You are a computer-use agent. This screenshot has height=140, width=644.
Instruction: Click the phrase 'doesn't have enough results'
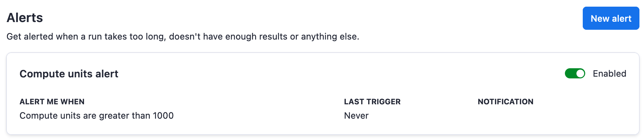pos(228,37)
